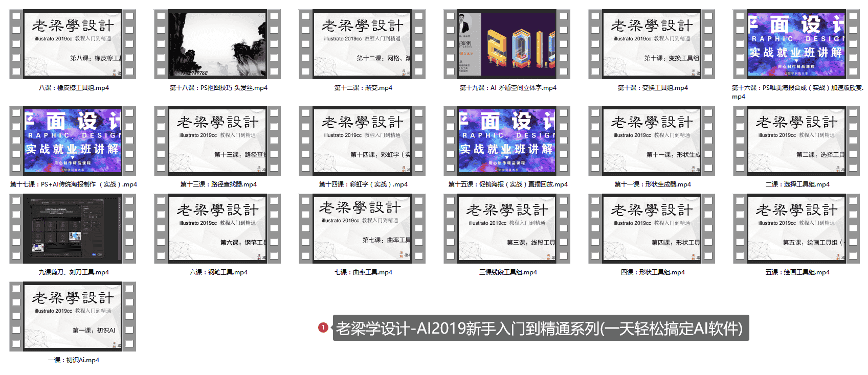
Task: Select the 第十六课 PS唯美海报合成 video thumbnail
Action: pyautogui.click(x=796, y=44)
